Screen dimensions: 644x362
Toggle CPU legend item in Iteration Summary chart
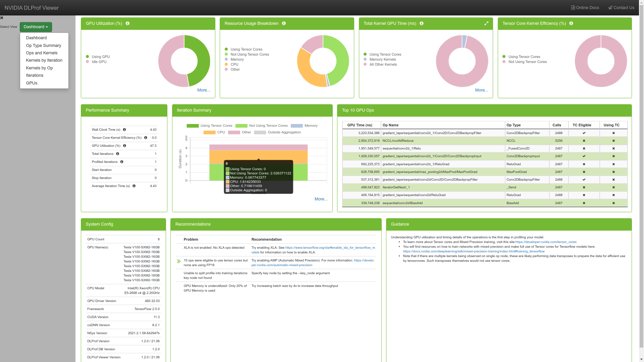click(x=214, y=132)
